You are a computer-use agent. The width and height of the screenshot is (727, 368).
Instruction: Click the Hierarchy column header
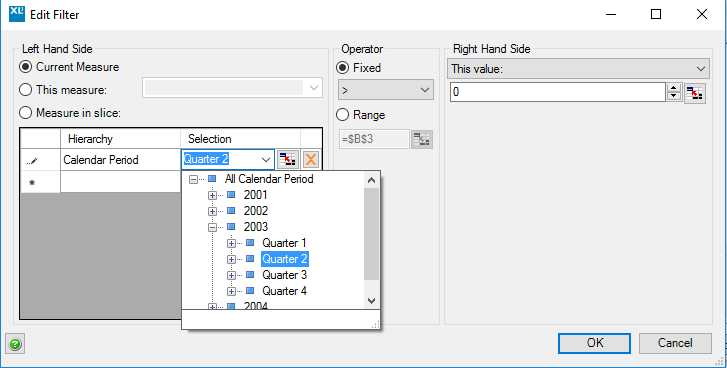tap(120, 139)
